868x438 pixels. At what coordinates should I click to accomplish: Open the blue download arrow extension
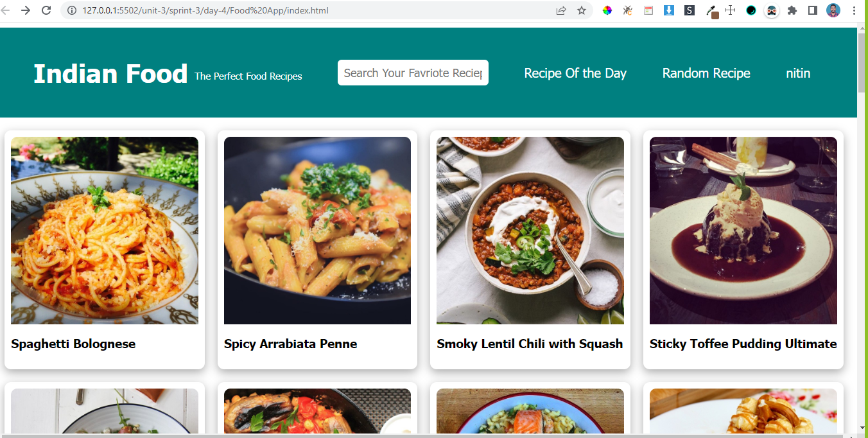point(669,10)
